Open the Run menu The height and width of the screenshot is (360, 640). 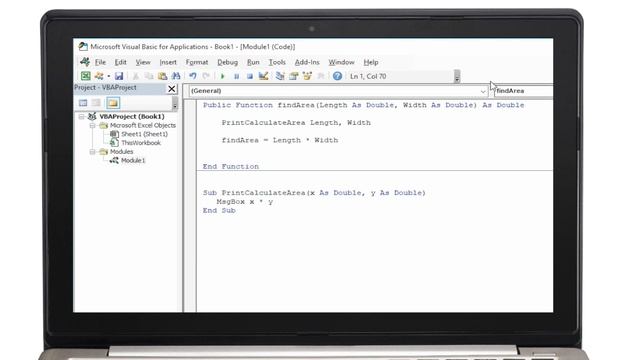[x=253, y=62]
